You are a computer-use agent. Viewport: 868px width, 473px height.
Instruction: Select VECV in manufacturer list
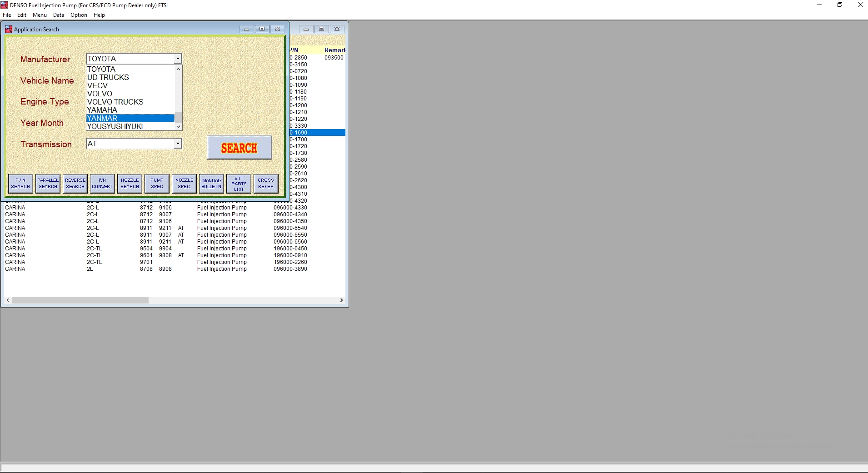130,85
